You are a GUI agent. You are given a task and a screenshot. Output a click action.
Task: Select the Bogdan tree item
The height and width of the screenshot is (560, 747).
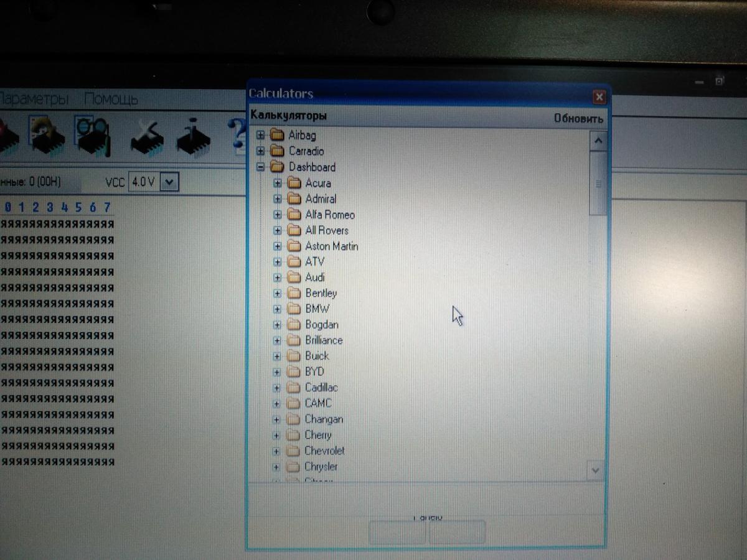click(322, 325)
